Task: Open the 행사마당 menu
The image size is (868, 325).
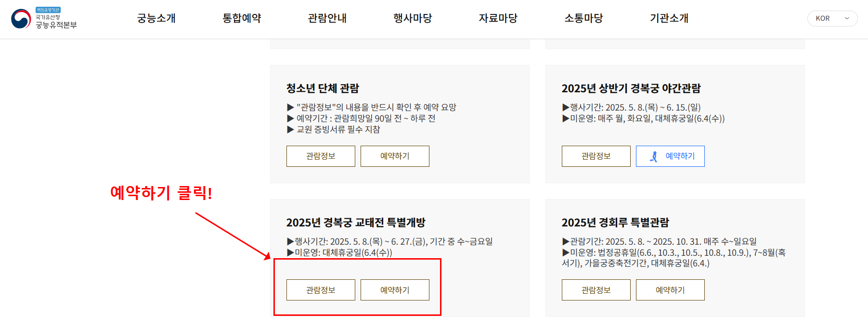Action: click(x=412, y=18)
